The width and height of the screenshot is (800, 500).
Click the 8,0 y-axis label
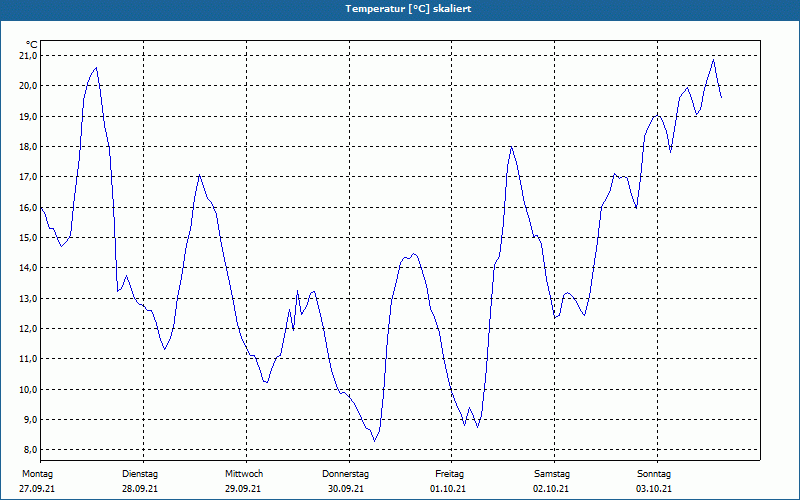click(30, 450)
